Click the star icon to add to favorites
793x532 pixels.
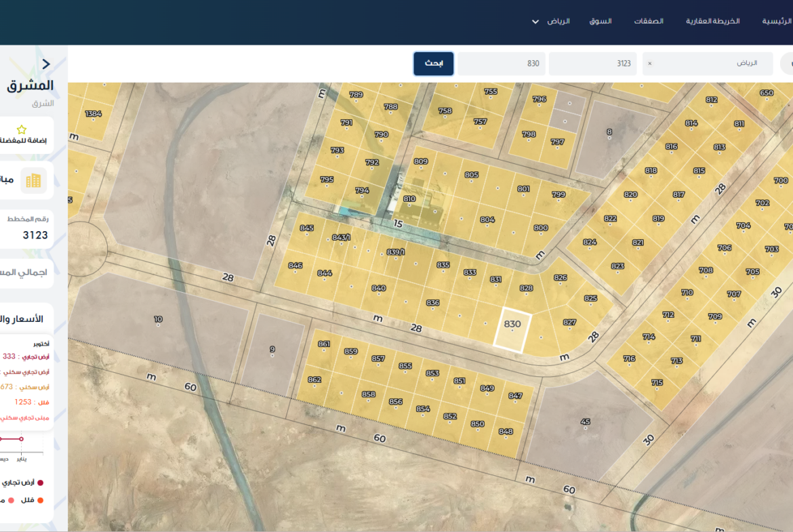pyautogui.click(x=21, y=129)
